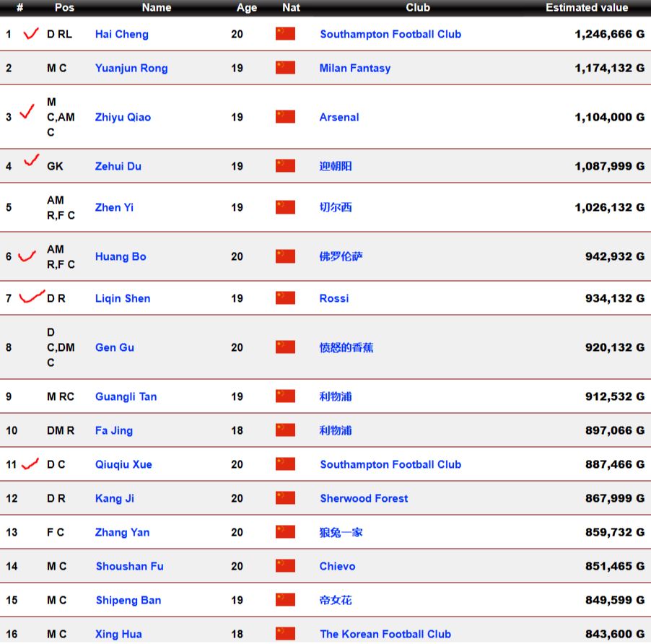Open club 迎朝阳 in Zehui Du row
Viewport: 651px width, 644px height.
[x=336, y=166]
